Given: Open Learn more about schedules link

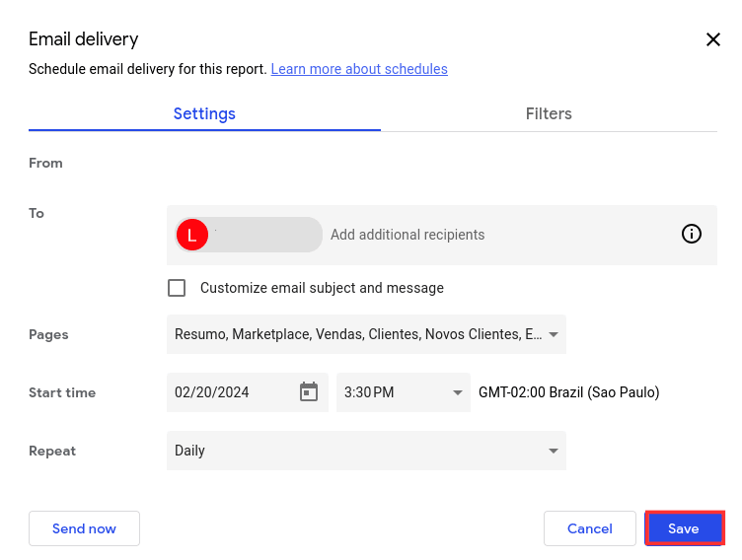Looking at the screenshot, I should (359, 69).
